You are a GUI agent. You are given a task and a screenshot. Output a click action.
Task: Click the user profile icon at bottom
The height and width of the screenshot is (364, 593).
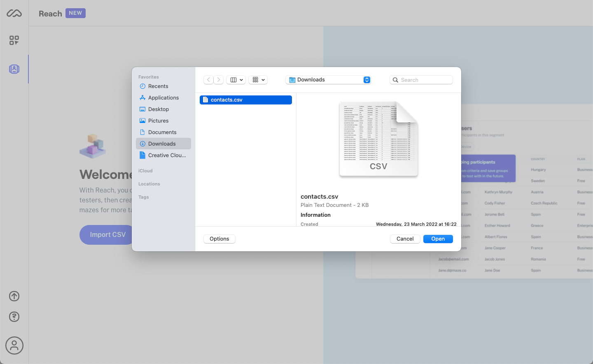[x=14, y=345]
